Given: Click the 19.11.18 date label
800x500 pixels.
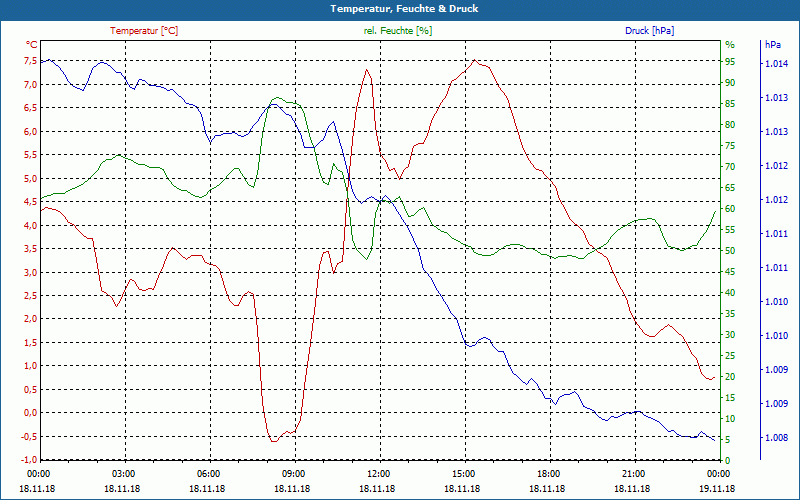Looking at the screenshot, I should click(717, 489).
